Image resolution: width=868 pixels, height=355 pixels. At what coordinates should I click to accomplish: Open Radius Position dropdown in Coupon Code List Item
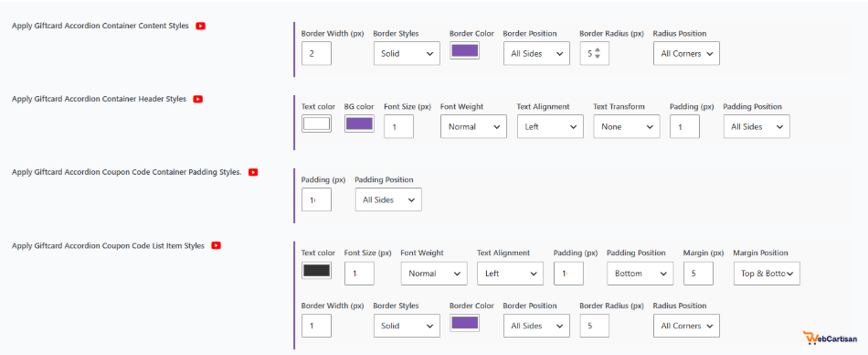686,326
